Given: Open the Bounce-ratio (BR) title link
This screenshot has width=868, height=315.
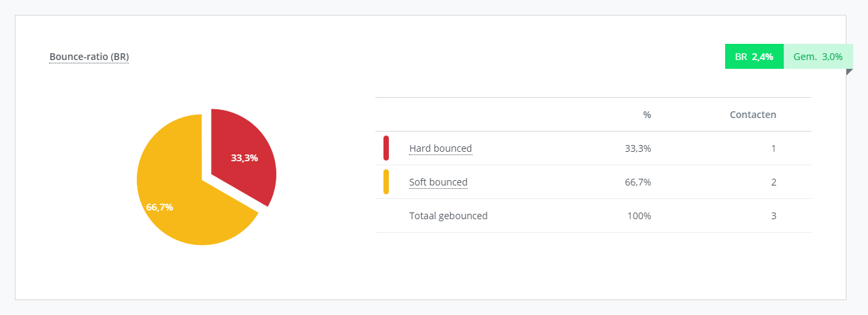Looking at the screenshot, I should click(x=89, y=57).
